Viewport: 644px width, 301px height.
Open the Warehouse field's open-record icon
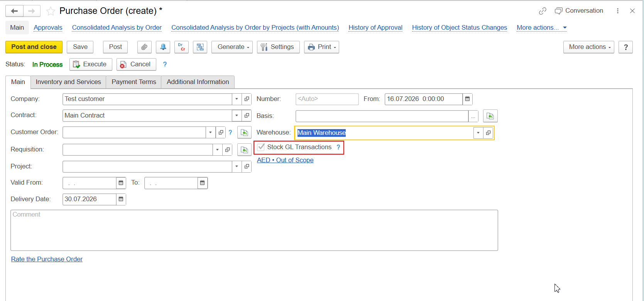[x=488, y=133]
